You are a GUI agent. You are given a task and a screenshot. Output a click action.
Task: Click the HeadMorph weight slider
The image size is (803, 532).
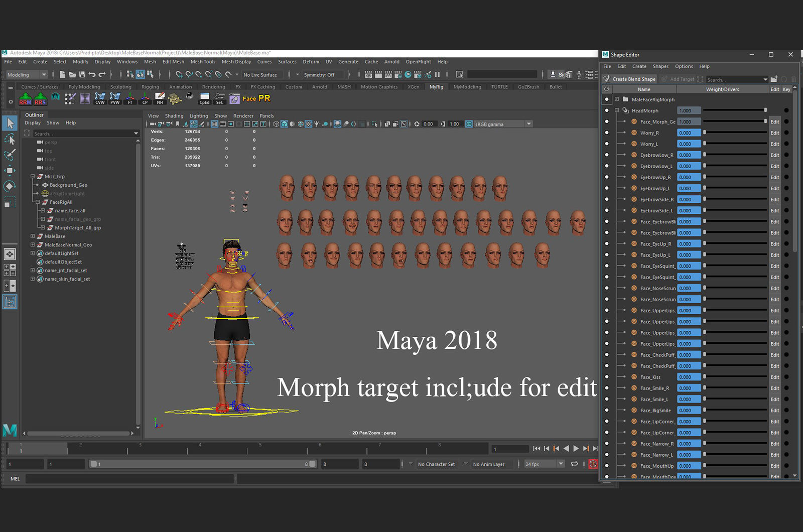click(735, 110)
